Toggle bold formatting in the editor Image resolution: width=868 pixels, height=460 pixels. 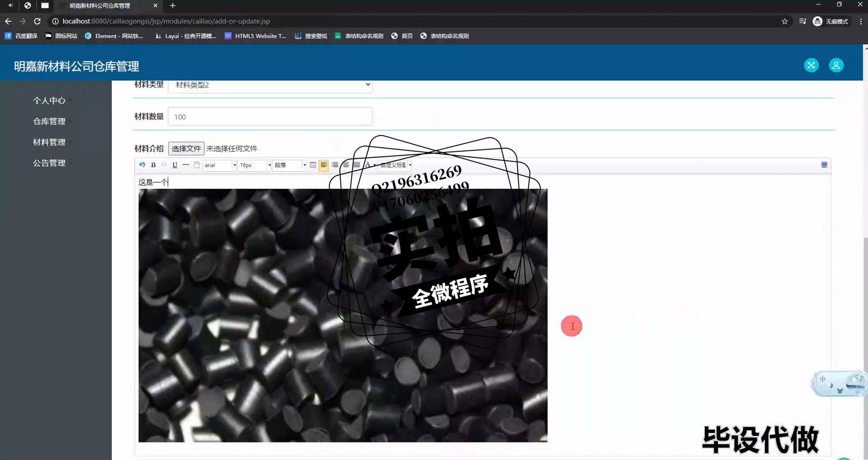click(153, 165)
